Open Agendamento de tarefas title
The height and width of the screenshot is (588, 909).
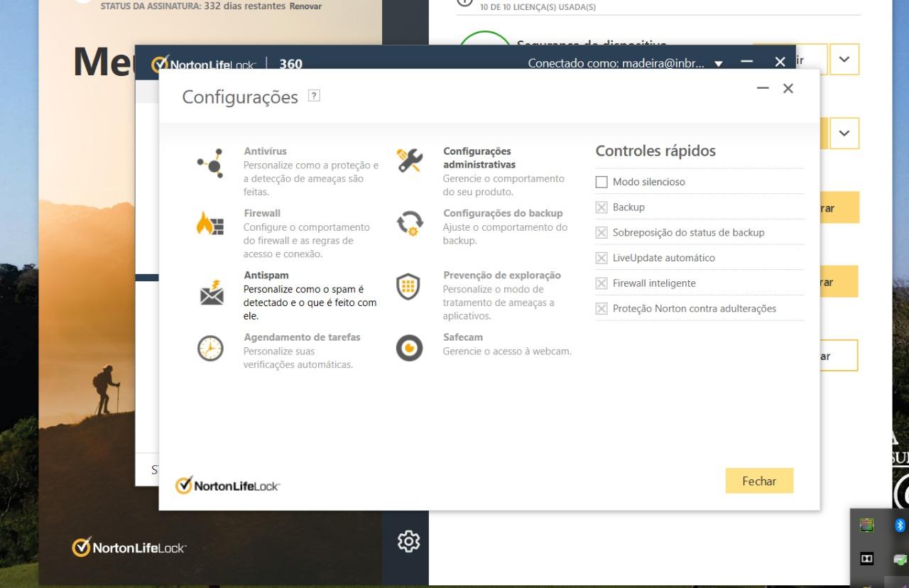click(302, 337)
